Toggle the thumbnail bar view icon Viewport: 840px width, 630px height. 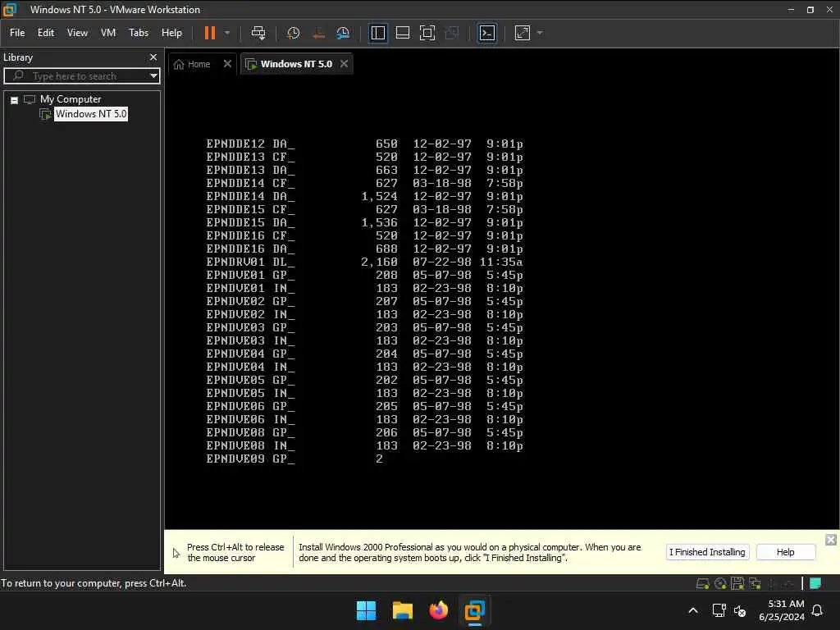[402, 33]
